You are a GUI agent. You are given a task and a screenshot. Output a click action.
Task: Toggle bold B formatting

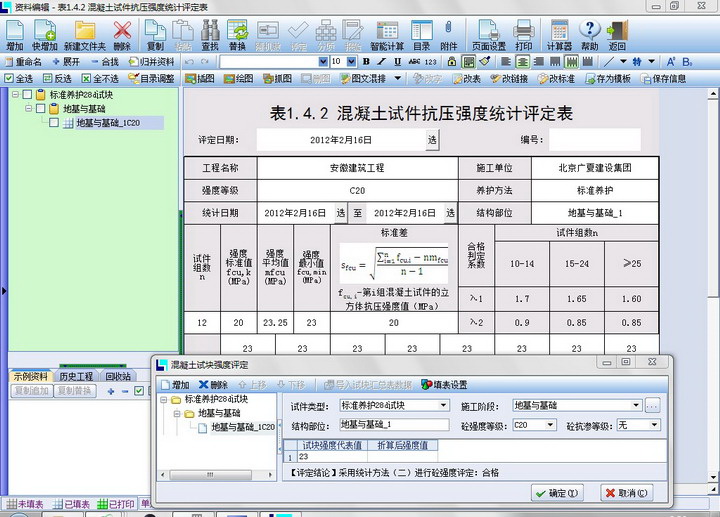point(366,62)
